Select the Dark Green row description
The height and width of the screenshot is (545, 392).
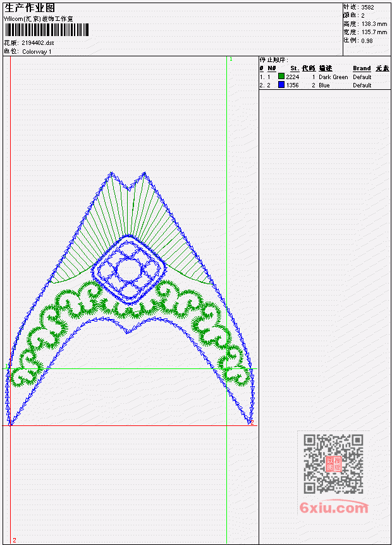pos(333,77)
